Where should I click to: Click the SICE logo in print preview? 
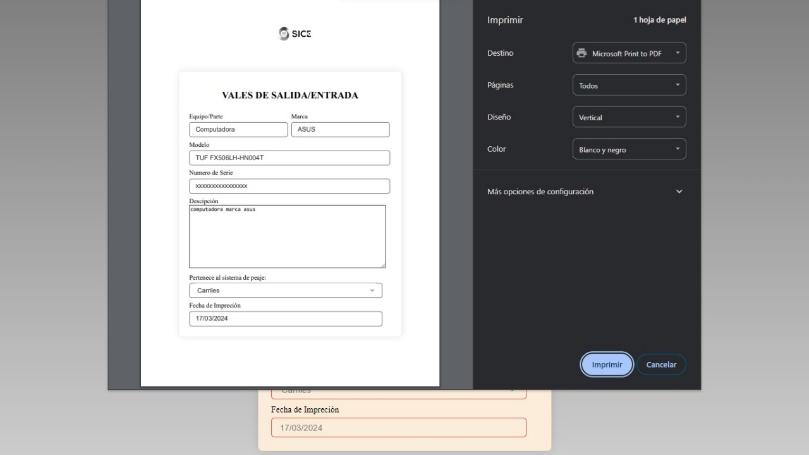click(295, 34)
